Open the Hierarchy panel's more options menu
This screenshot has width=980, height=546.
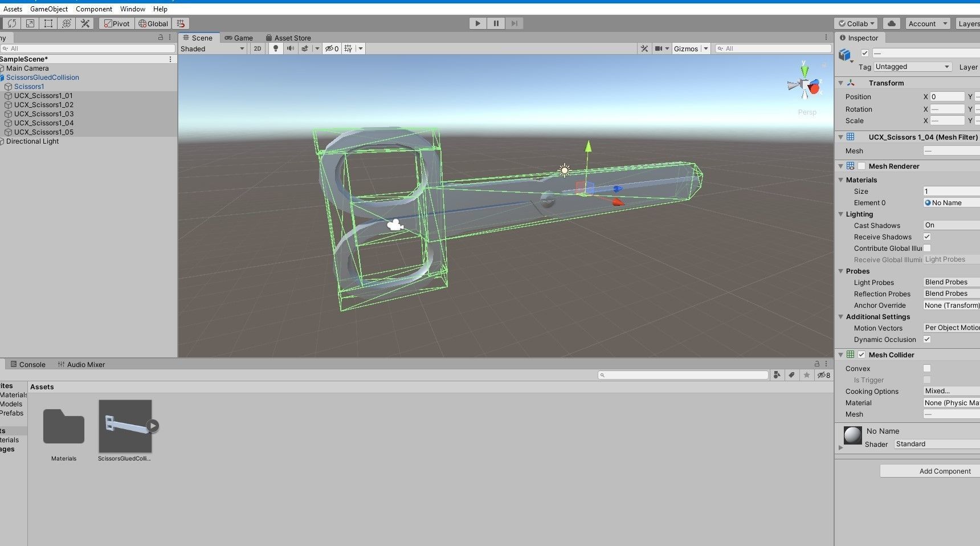170,37
